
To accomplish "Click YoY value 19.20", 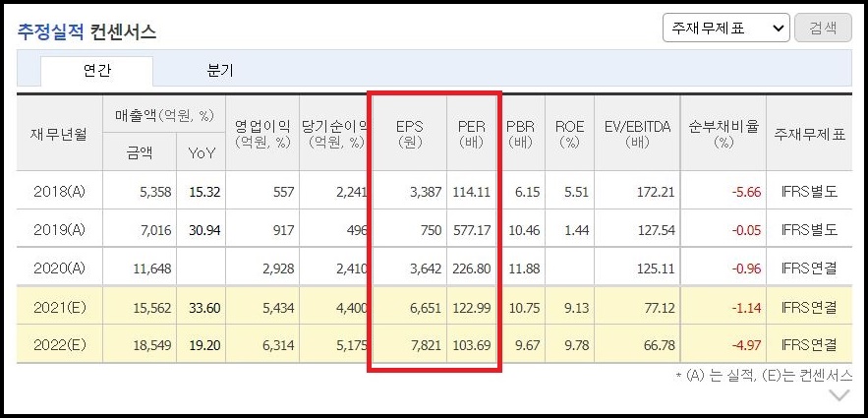I will click(204, 346).
